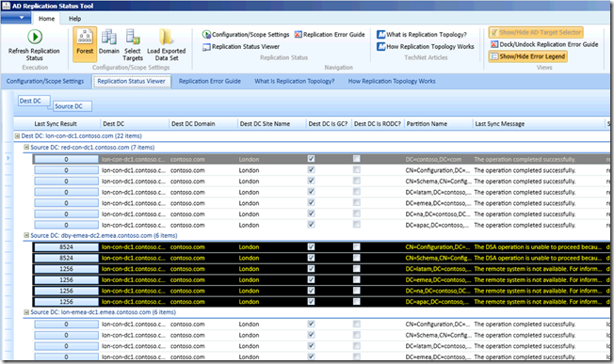Screen dimensions: 614x364
Task: Toggle Show/Hide Error Legend
Action: pyautogui.click(x=527, y=56)
